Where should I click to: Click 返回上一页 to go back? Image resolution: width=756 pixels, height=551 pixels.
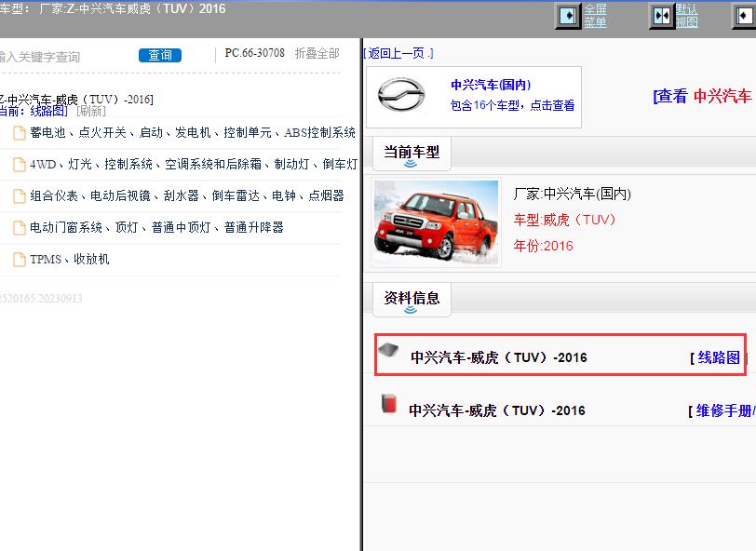tap(398, 53)
